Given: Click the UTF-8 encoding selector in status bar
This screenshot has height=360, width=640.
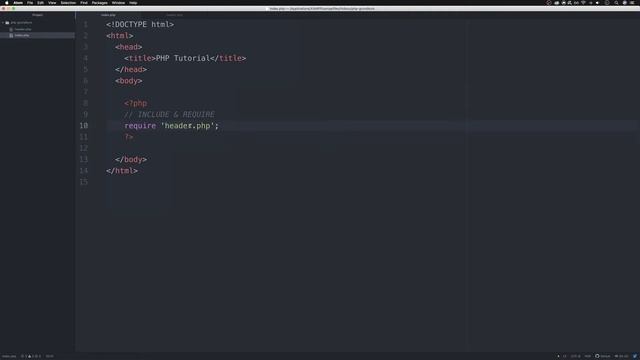Looking at the screenshot, I should pyautogui.click(x=576, y=356).
